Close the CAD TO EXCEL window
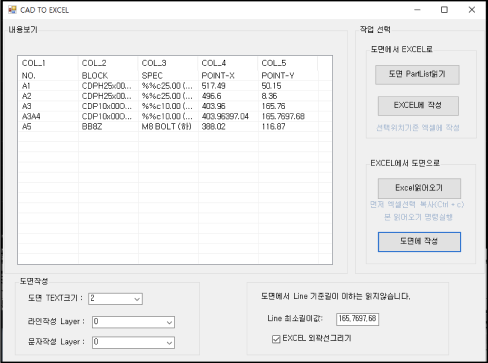This screenshot has width=488, height=363. click(472, 10)
